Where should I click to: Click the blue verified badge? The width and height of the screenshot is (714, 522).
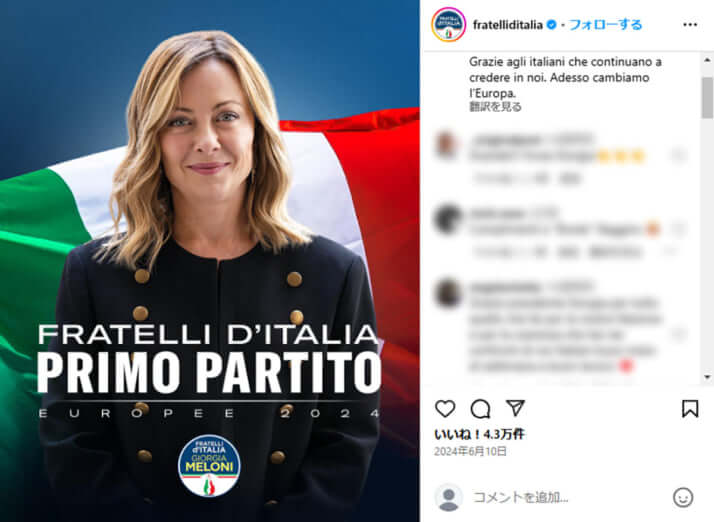click(x=551, y=25)
